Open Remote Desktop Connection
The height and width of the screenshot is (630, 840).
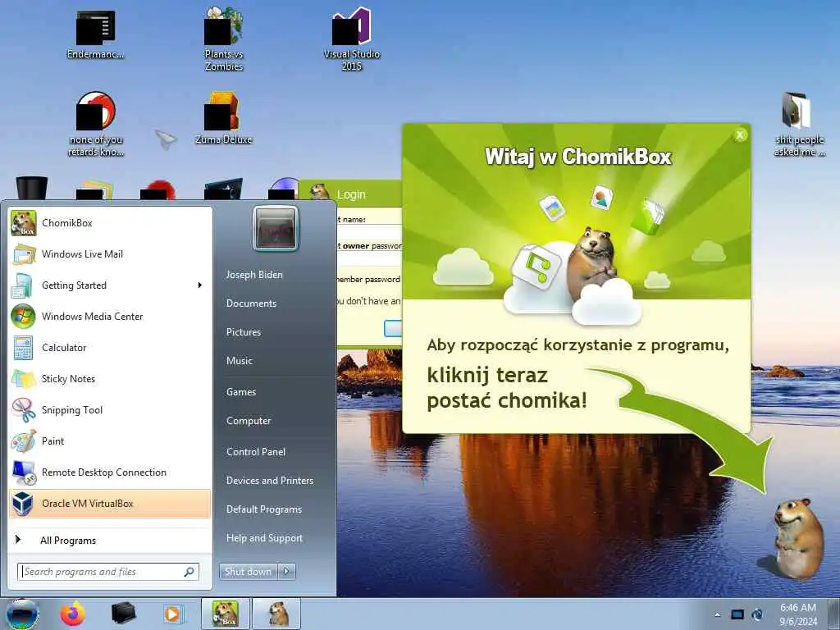[x=110, y=472]
